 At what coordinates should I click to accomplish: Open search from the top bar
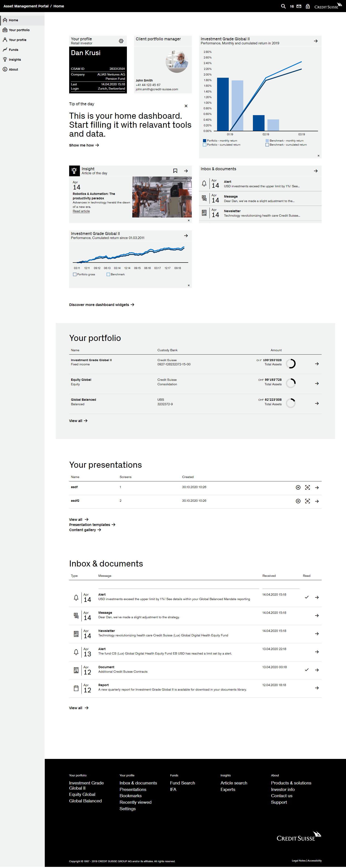(x=283, y=6)
